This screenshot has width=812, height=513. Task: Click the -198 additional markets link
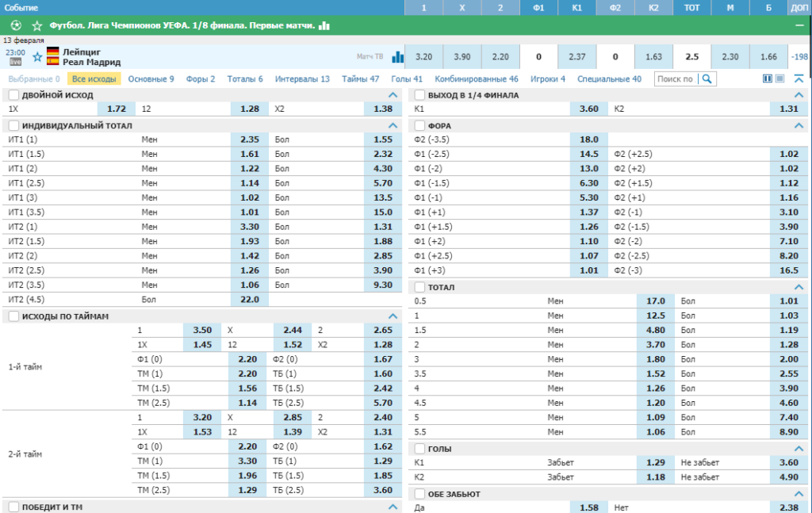pyautogui.click(x=800, y=57)
